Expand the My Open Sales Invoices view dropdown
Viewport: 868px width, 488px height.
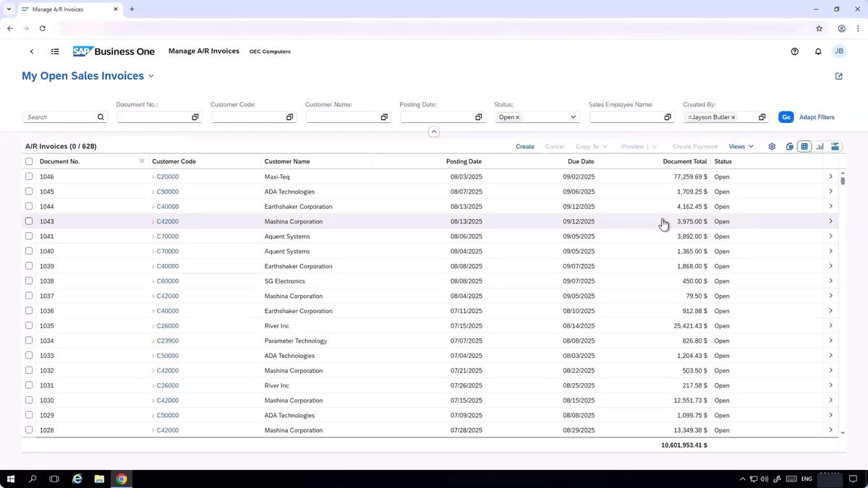pyautogui.click(x=151, y=76)
